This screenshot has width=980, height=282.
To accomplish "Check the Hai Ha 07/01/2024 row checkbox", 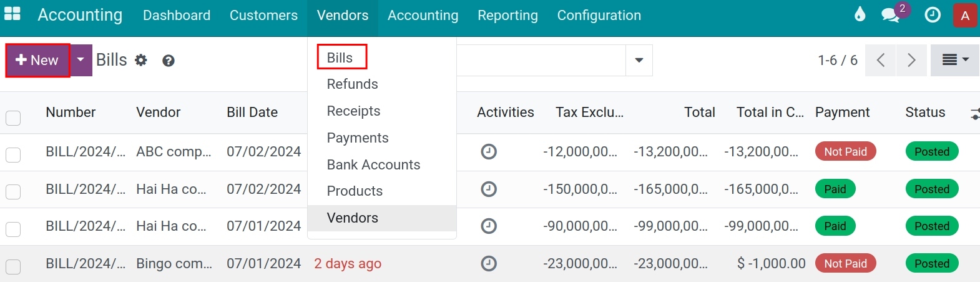I will [x=13, y=229].
